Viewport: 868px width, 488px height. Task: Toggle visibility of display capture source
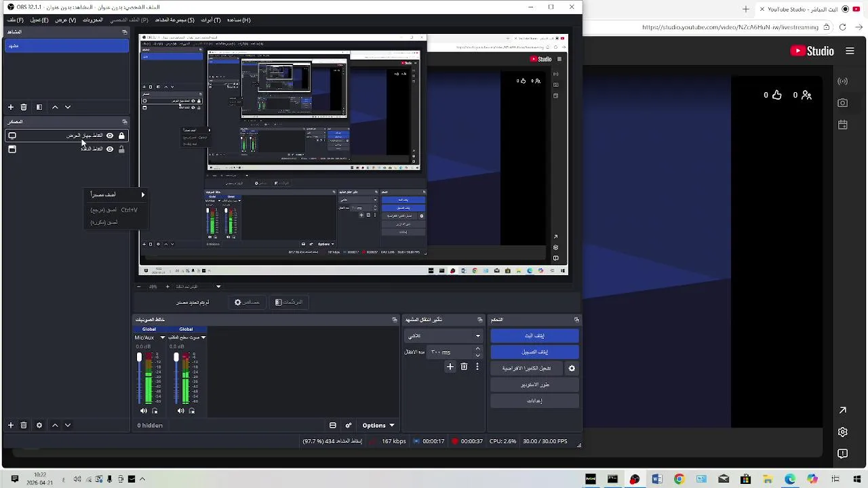coord(110,136)
